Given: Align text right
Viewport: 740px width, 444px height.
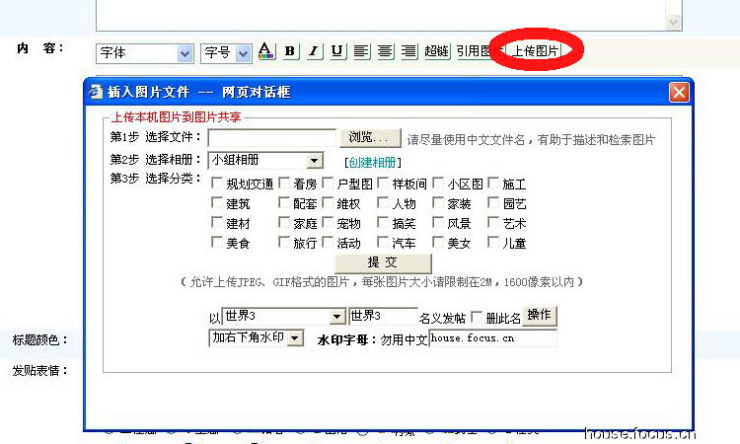Looking at the screenshot, I should click(409, 51).
